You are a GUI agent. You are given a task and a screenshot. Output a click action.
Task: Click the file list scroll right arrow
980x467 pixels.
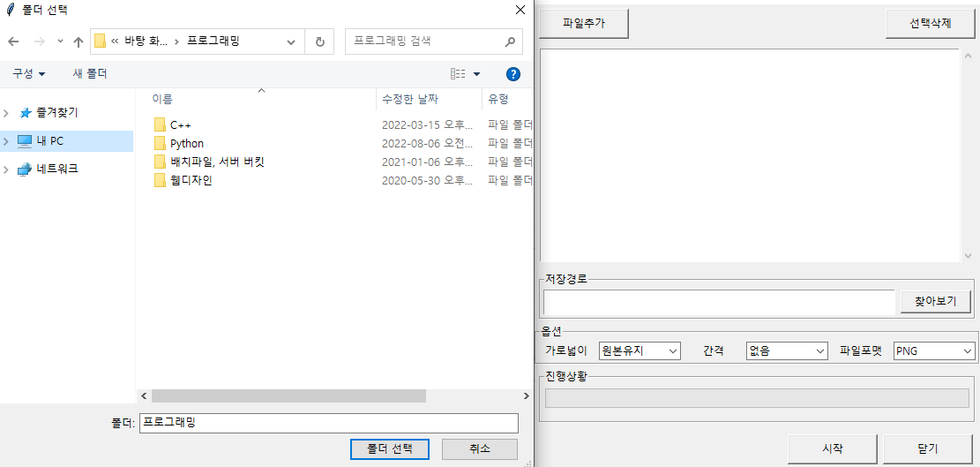coord(527,395)
